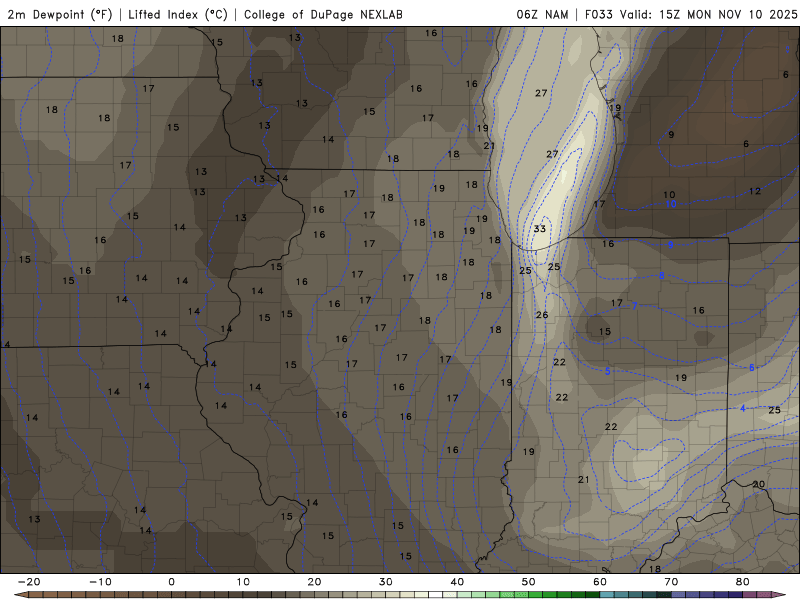
Task: Click the 26 dewpoint value on the map
Action: [x=542, y=315]
